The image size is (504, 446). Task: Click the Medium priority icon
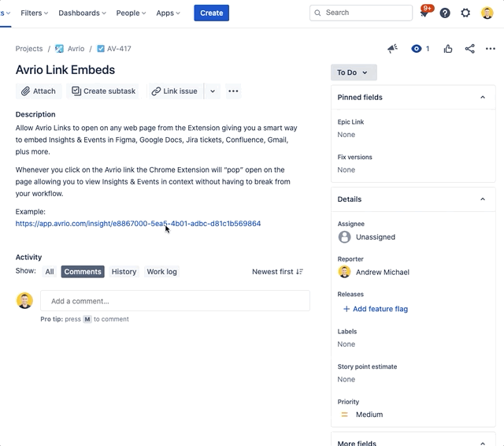[344, 414]
